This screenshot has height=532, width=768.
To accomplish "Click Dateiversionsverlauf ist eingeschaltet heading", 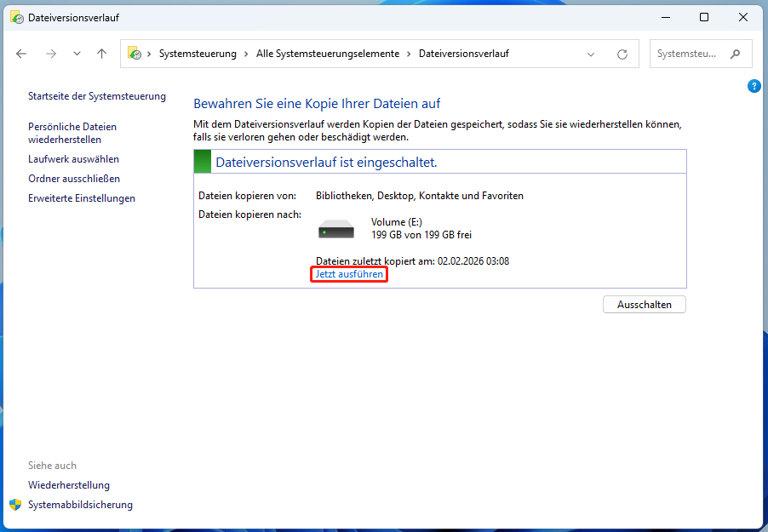I will 326,162.
